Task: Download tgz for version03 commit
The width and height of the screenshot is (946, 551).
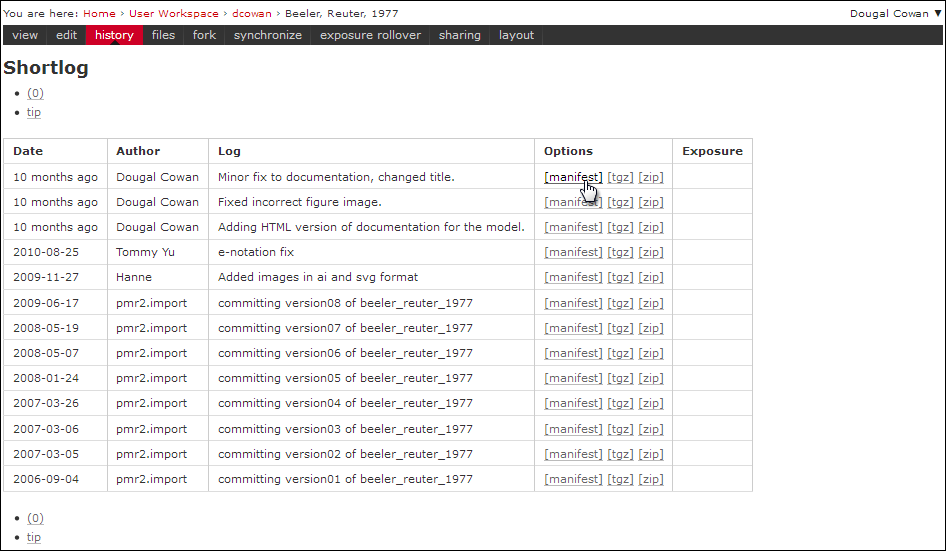Action: 620,429
